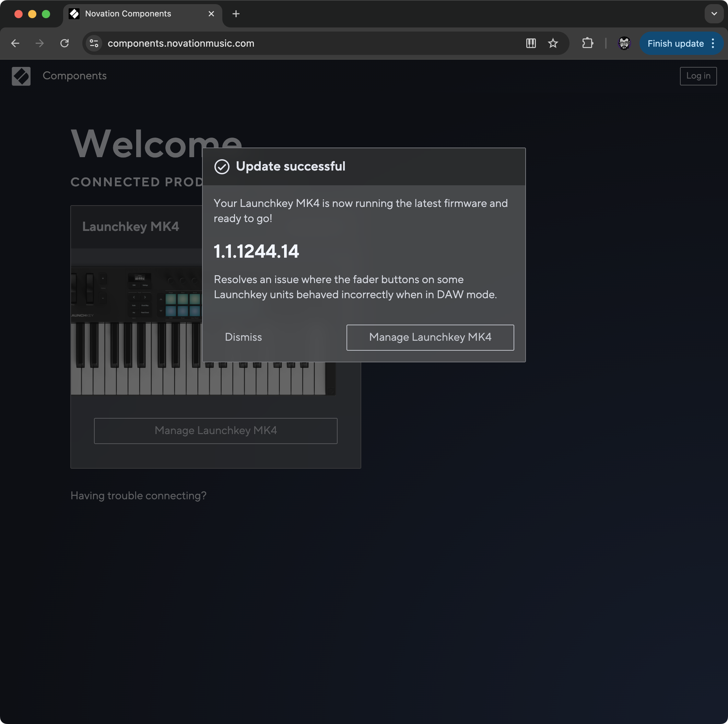Screen dimensions: 728x724
Task: Click the macOS yellow minimize button
Action: tap(32, 14)
